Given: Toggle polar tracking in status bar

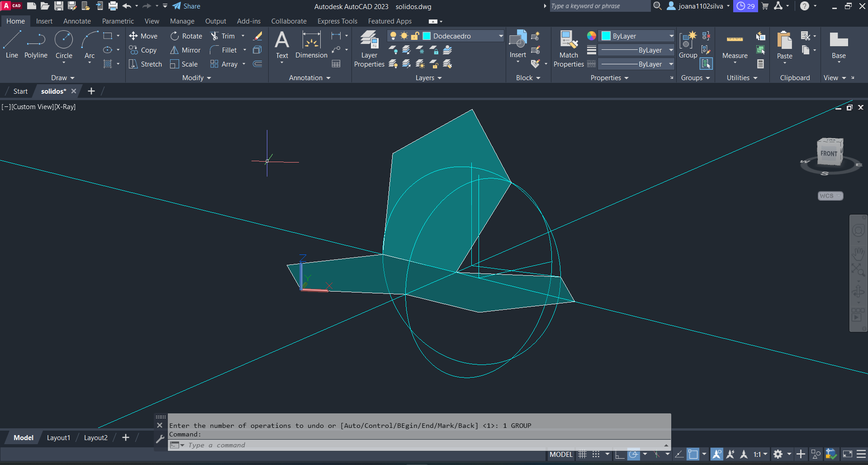Looking at the screenshot, I should click(x=634, y=454).
